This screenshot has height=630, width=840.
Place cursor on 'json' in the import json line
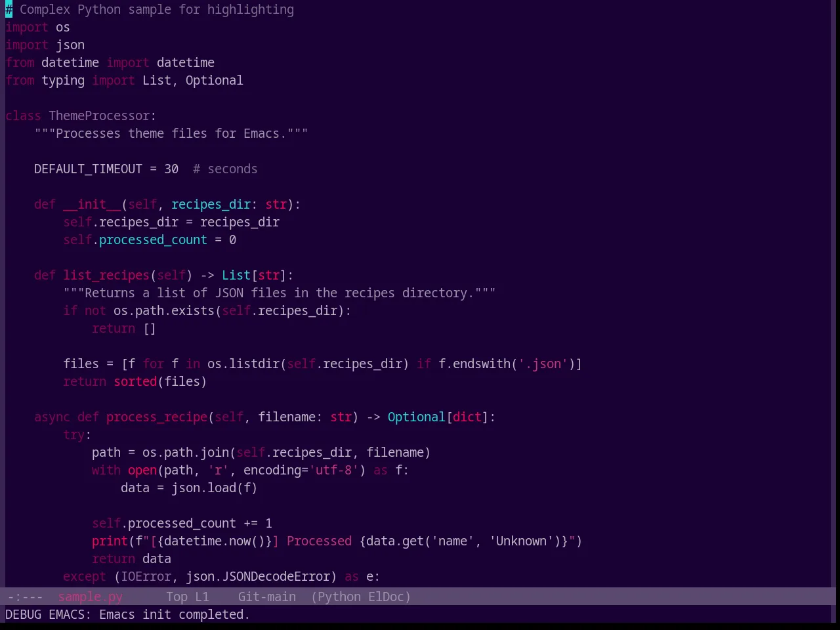(x=70, y=45)
